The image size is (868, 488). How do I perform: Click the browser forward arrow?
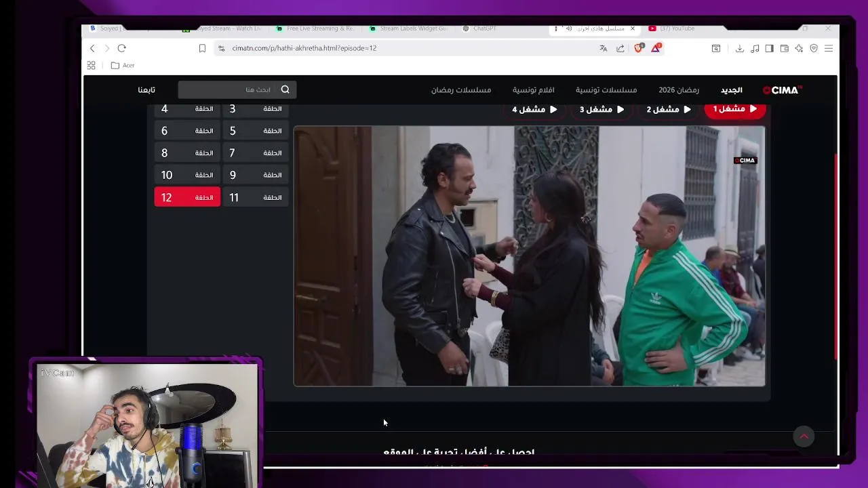(x=106, y=48)
